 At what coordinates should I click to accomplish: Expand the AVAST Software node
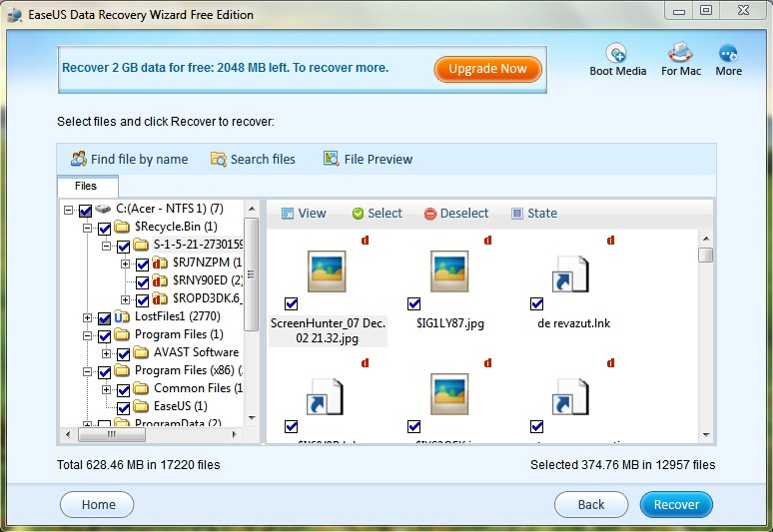(106, 353)
